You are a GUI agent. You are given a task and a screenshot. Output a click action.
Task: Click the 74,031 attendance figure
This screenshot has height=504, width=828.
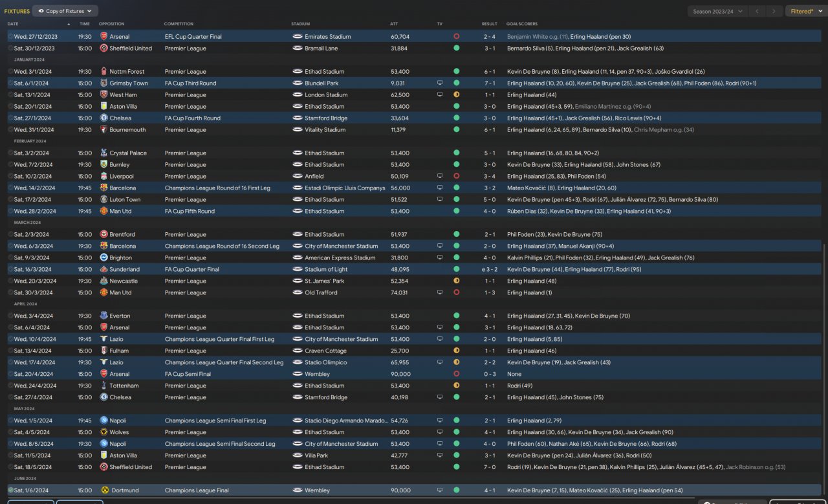pos(399,293)
